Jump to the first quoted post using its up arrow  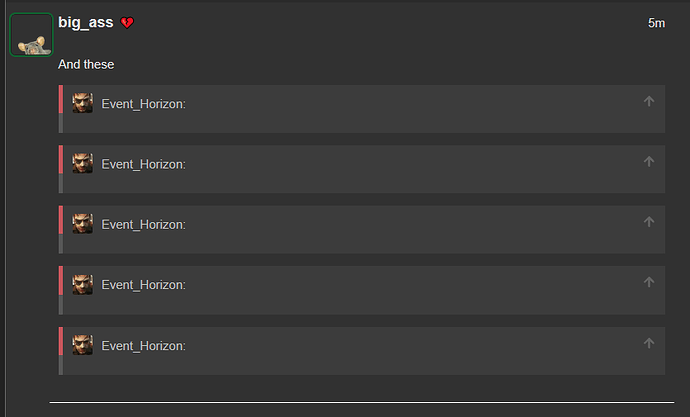[649, 101]
